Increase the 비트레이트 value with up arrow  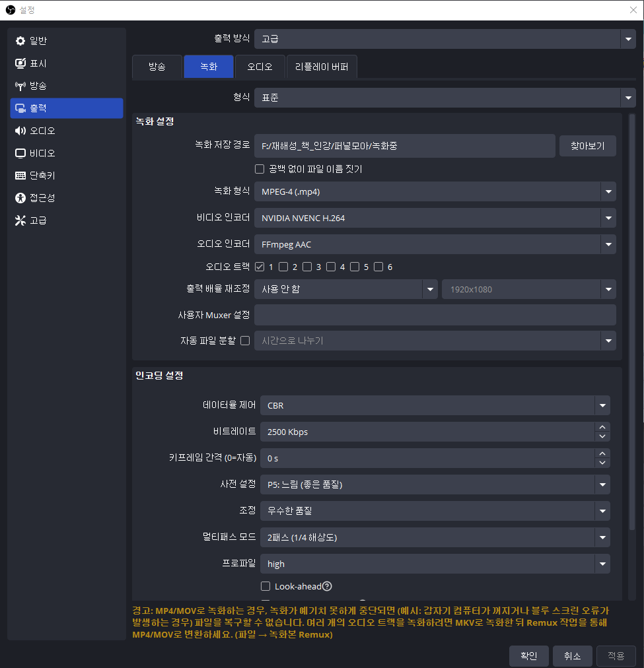(x=602, y=427)
